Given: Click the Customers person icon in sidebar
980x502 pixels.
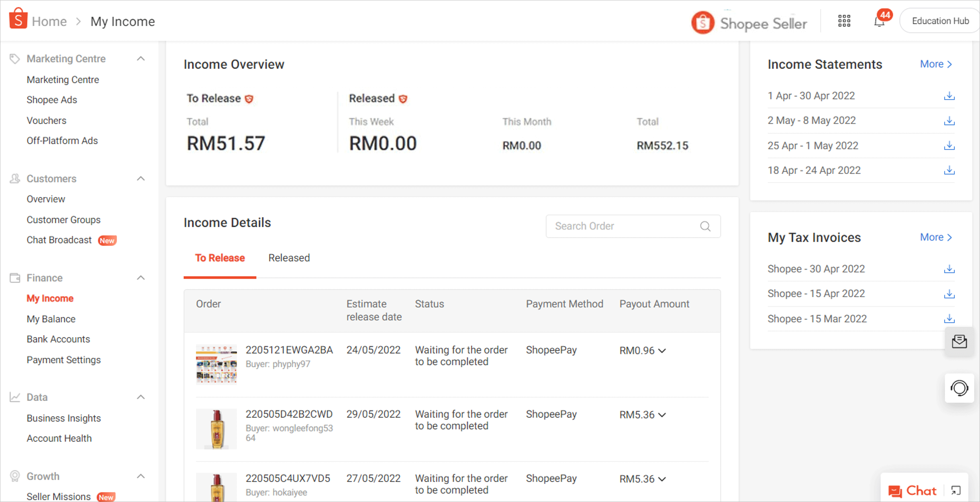Looking at the screenshot, I should 14,179.
